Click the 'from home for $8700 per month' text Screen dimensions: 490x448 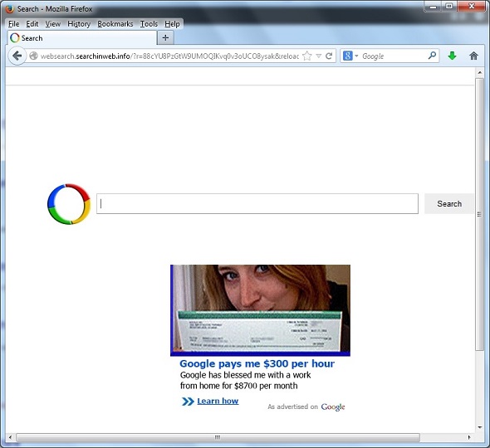[238, 386]
